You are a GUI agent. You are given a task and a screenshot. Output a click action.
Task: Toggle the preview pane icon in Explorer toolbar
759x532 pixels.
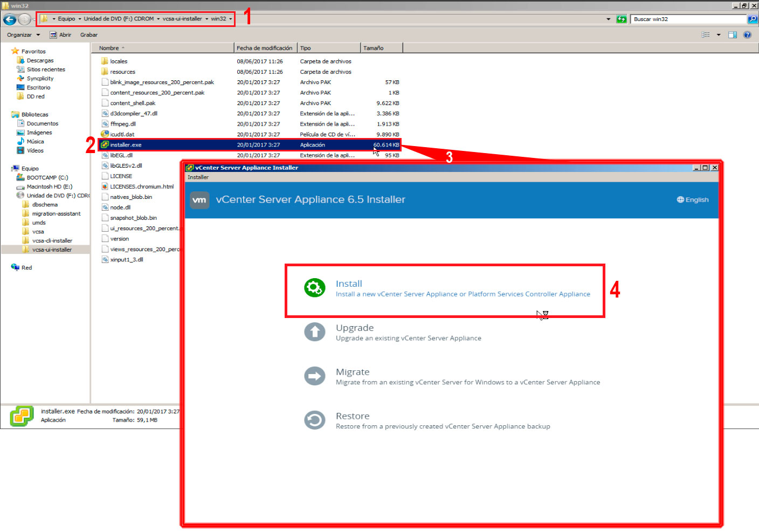pyautogui.click(x=732, y=34)
